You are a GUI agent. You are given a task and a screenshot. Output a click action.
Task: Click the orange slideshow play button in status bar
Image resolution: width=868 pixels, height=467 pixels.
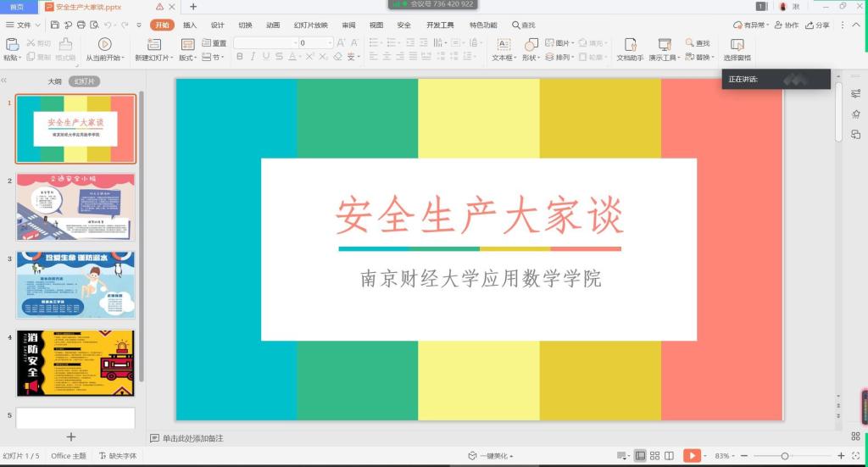[693, 456]
